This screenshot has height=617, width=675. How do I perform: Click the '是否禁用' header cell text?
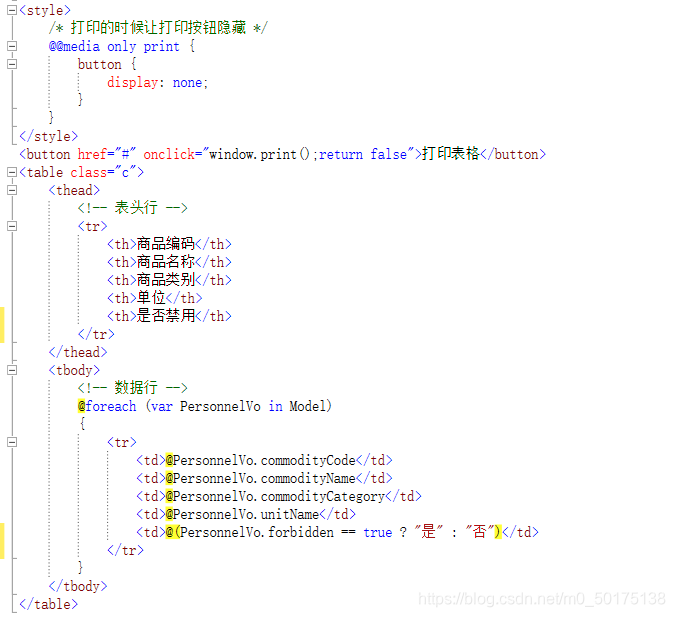(166, 316)
